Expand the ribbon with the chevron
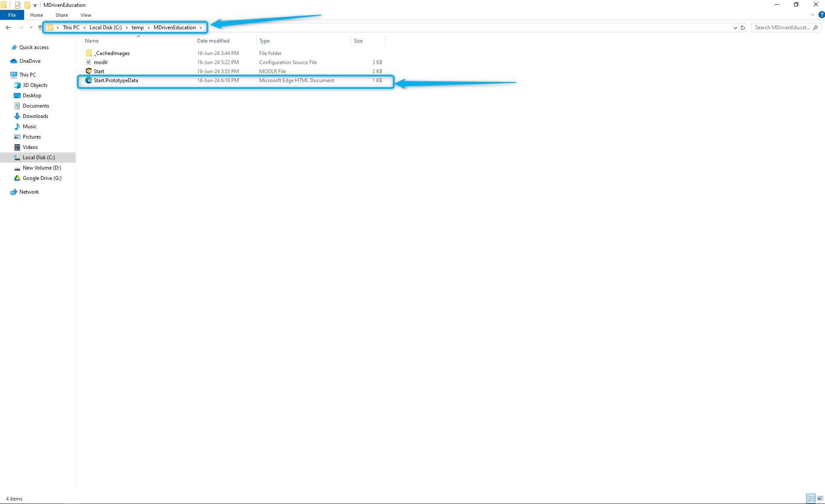The image size is (825, 504). pyautogui.click(x=813, y=15)
